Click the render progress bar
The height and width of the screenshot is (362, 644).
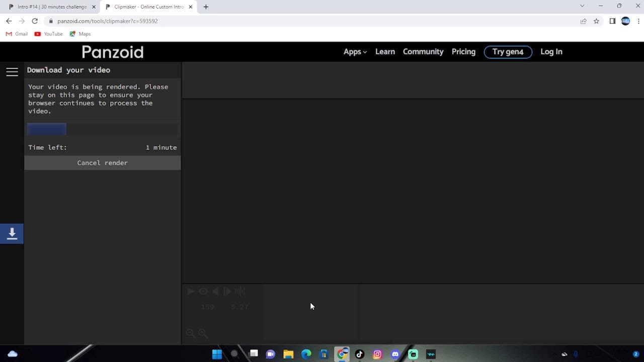[x=103, y=129]
